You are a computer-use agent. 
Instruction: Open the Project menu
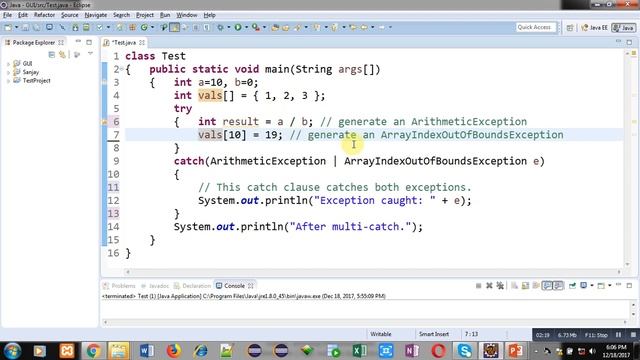pos(145,15)
